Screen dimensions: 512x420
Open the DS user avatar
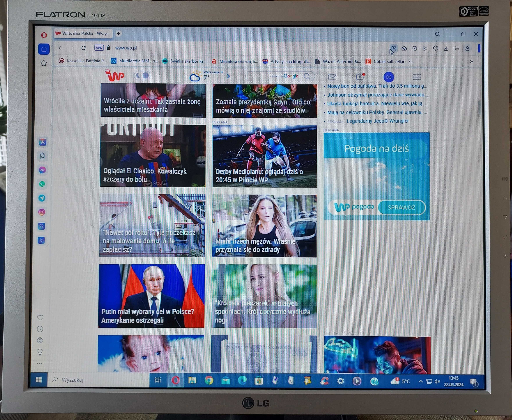tap(389, 77)
